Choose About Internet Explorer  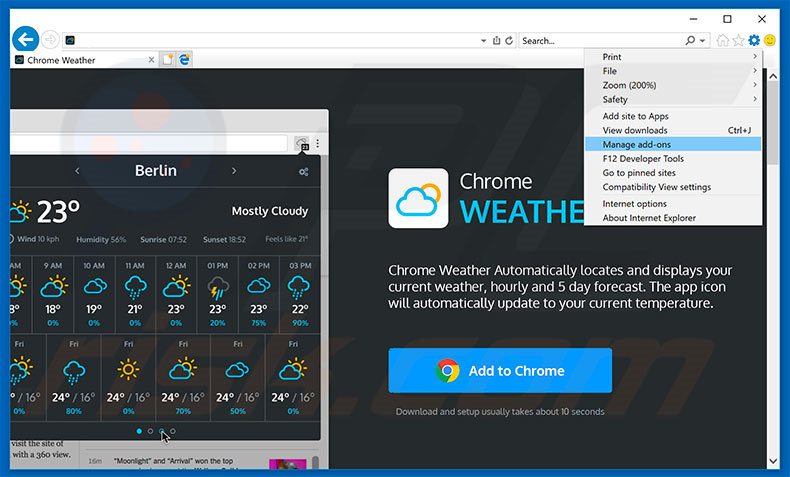(x=673, y=218)
